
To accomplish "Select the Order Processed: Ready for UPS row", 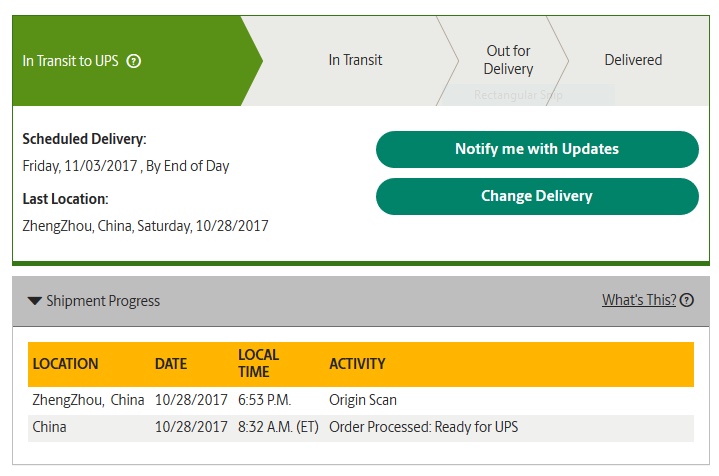I will [423, 428].
